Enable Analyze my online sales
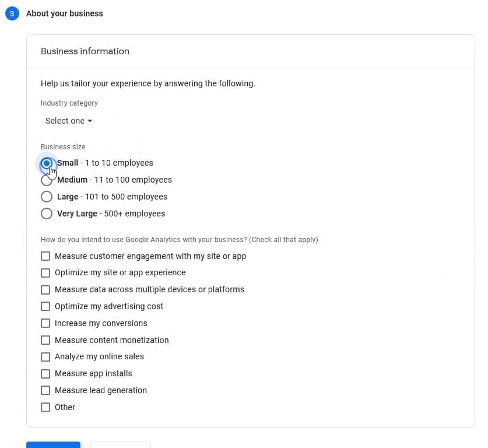The height and width of the screenshot is (448, 488). tap(45, 357)
